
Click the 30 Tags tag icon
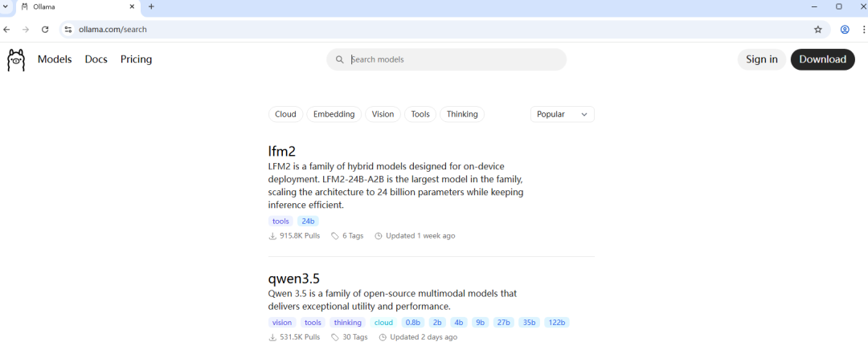coord(335,337)
